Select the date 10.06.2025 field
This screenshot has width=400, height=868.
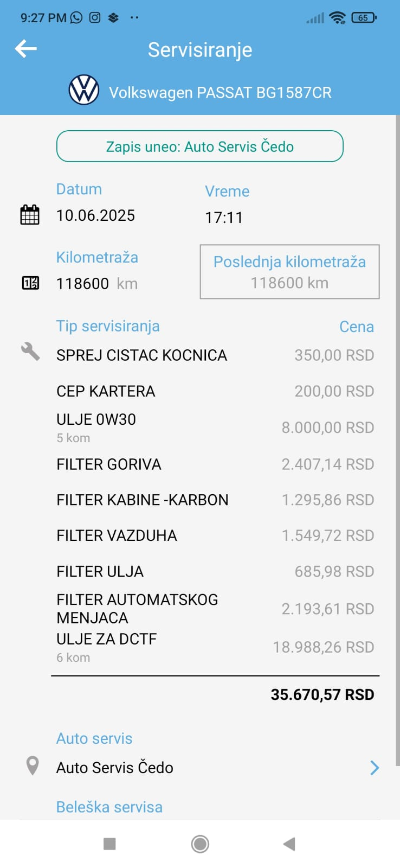pos(96,215)
